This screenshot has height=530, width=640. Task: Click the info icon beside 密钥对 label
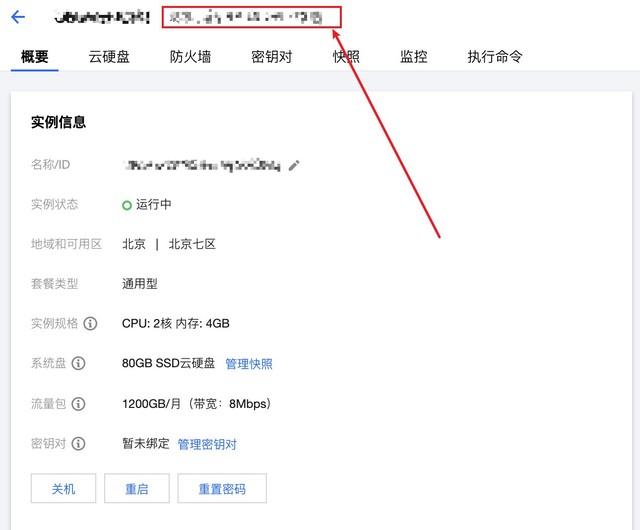point(78,444)
